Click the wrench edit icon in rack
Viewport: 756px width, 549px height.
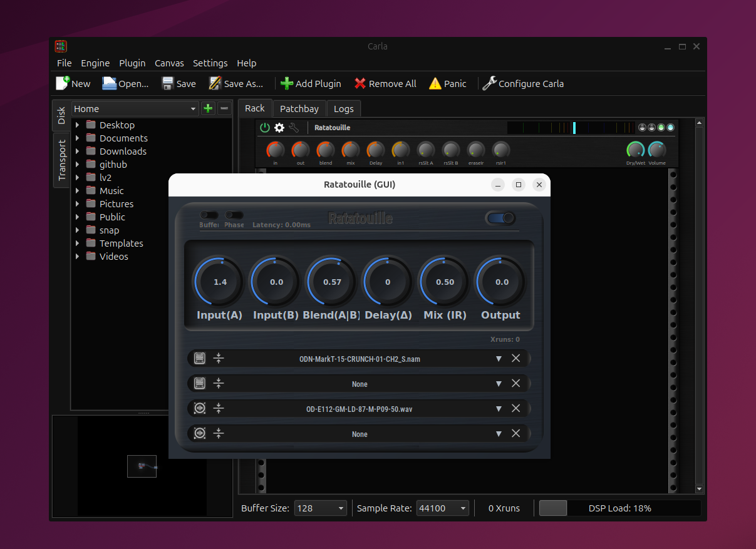294,128
